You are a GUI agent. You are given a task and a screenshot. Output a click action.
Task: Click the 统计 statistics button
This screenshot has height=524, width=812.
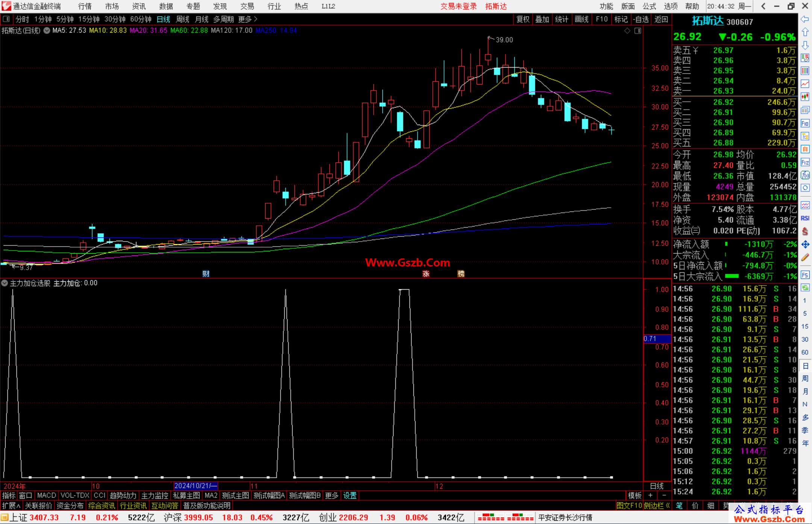(562, 19)
